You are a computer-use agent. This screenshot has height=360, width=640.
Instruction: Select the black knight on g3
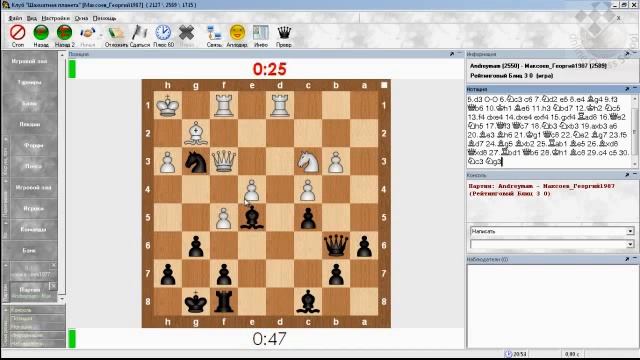pyautogui.click(x=196, y=161)
